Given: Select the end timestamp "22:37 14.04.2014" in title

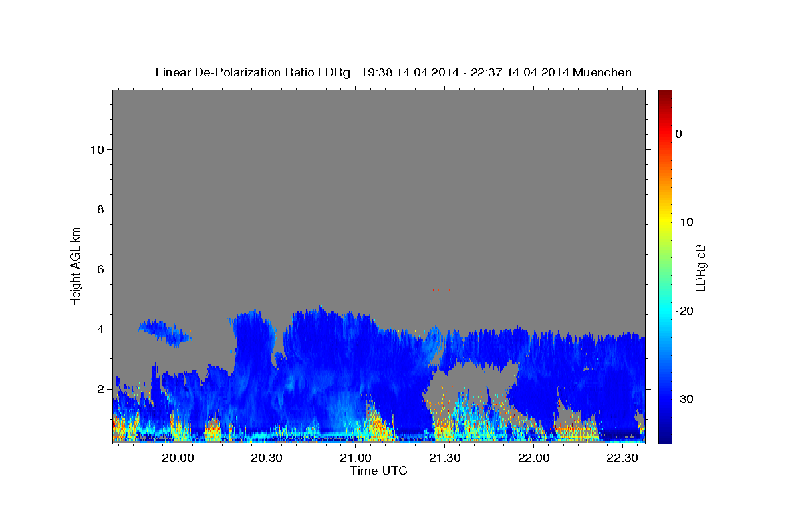Looking at the screenshot, I should coord(519,72).
